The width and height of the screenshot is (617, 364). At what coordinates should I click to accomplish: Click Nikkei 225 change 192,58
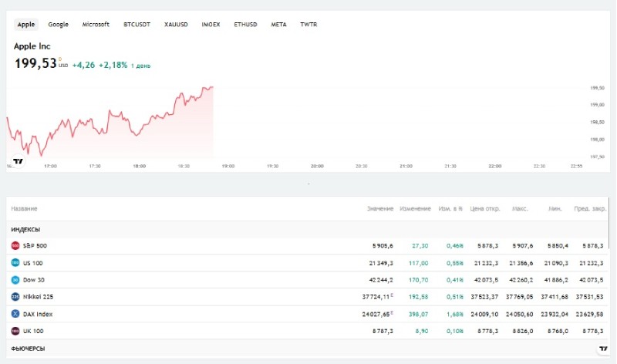(418, 297)
